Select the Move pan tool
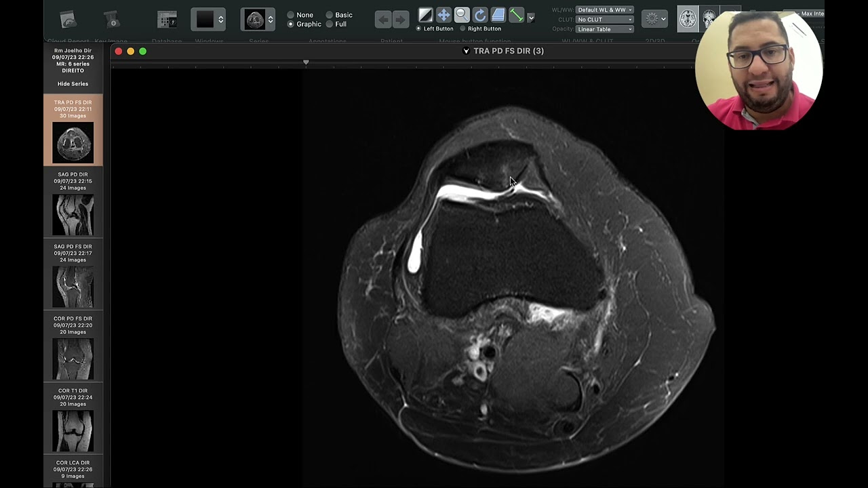Viewport: 868px width, 488px height. 443,15
